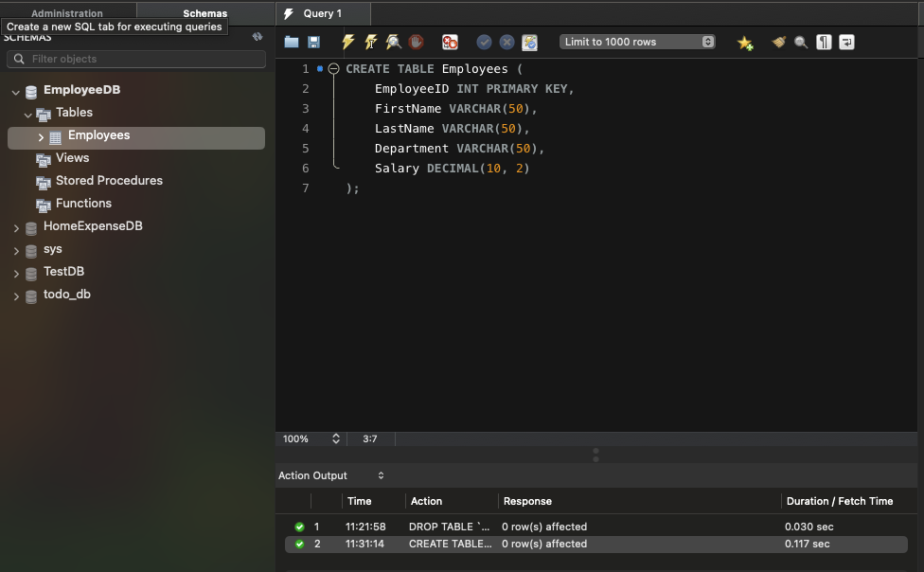Save script with floppy disk icon

point(313,43)
